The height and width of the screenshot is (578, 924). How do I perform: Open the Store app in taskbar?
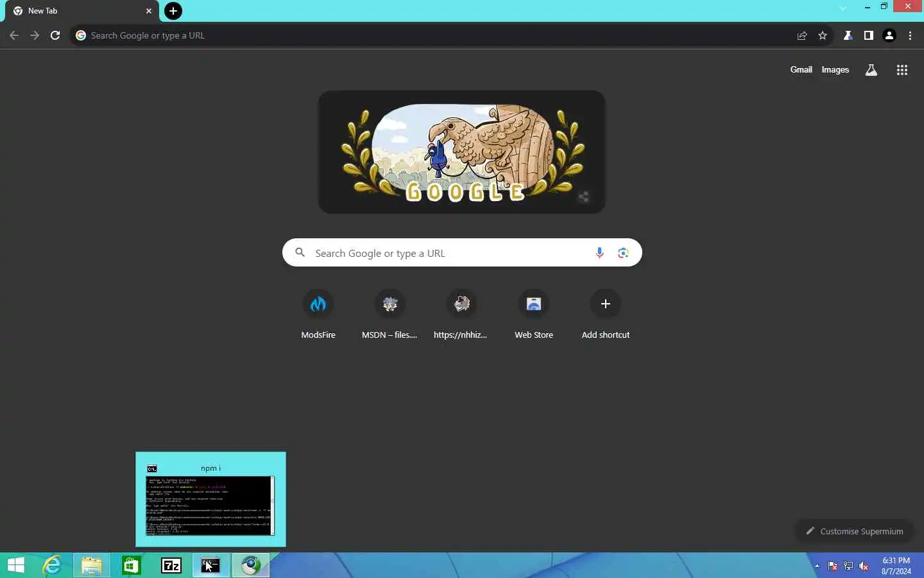[x=132, y=565]
